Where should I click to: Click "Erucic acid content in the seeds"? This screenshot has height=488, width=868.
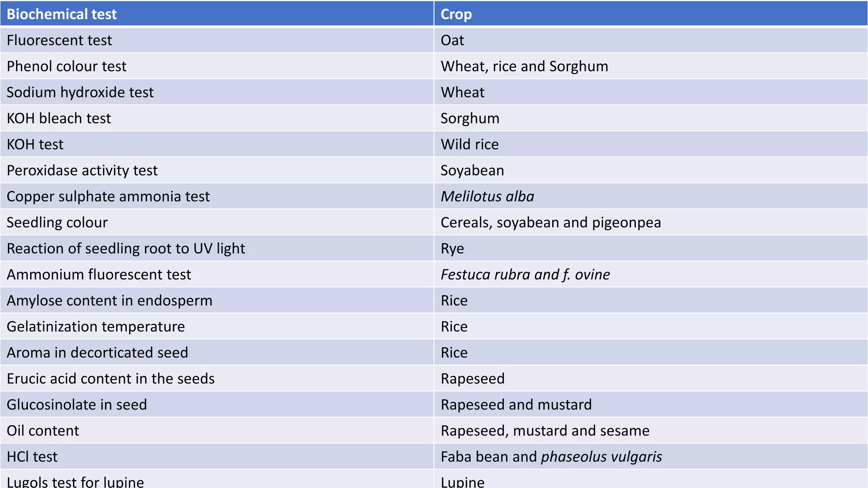[111, 379]
